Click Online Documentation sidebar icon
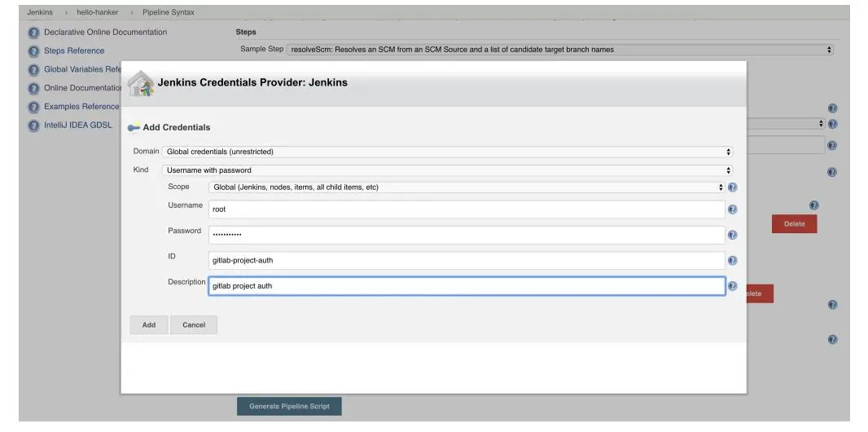The image size is (868, 432). [x=33, y=88]
